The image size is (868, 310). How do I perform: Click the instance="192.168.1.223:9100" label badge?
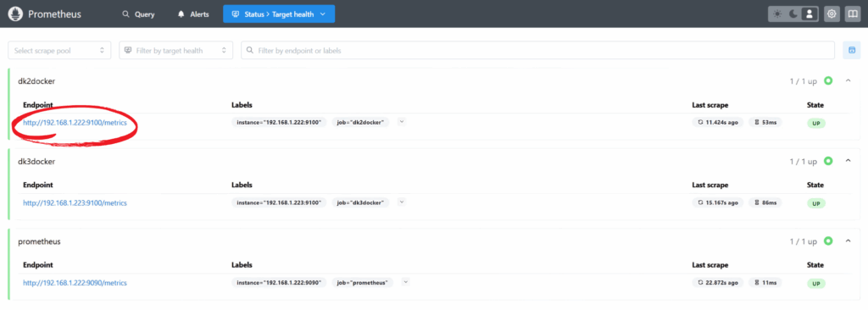(279, 202)
